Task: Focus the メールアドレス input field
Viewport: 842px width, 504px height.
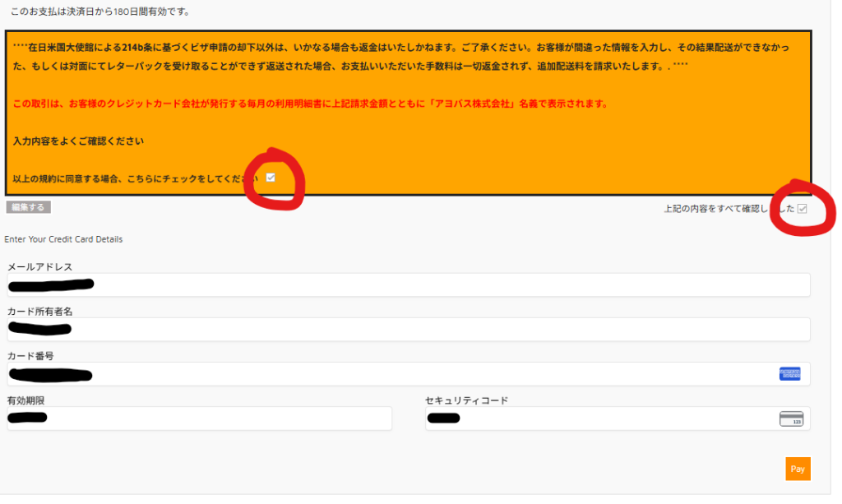Action: 444,285
